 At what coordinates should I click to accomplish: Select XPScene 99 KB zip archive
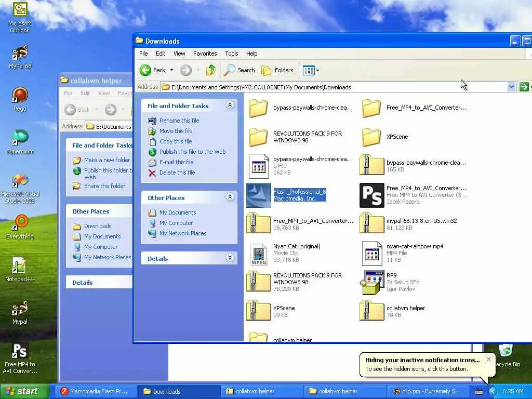click(271, 311)
